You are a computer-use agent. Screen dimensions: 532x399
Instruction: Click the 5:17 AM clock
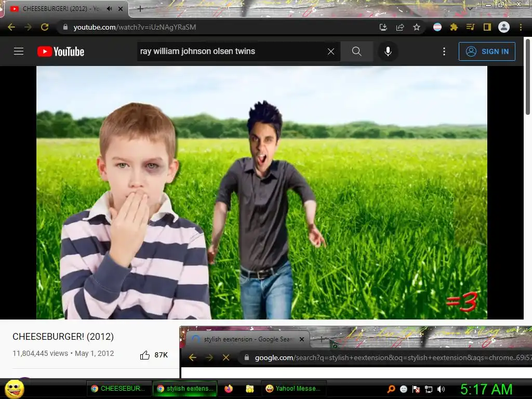[x=486, y=389]
